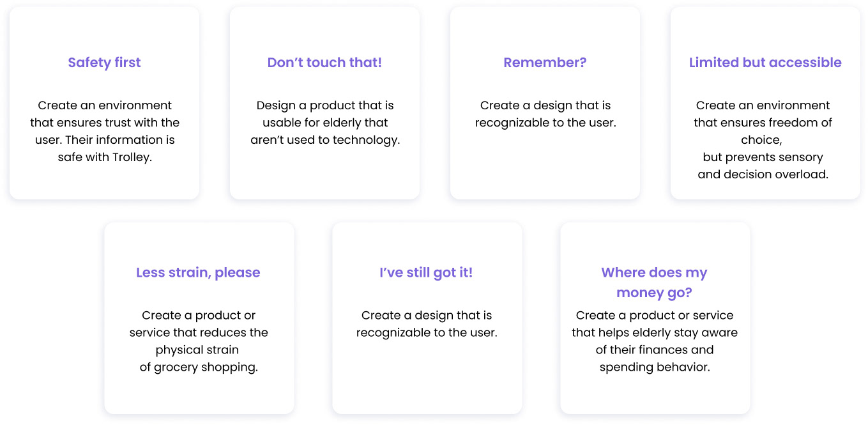Click the "Safety first" heading
This screenshot has height=425, width=868.
104,63
